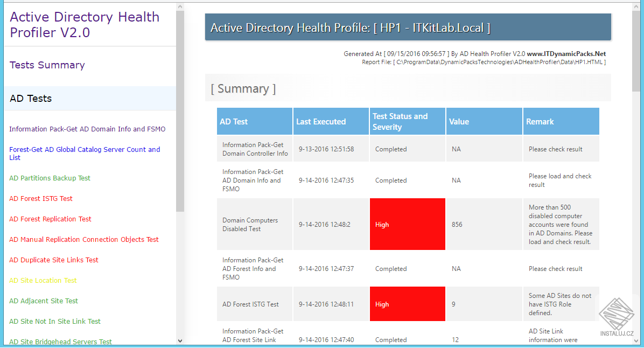
Task: Click main page scroll up arrow
Action: coord(636,7)
